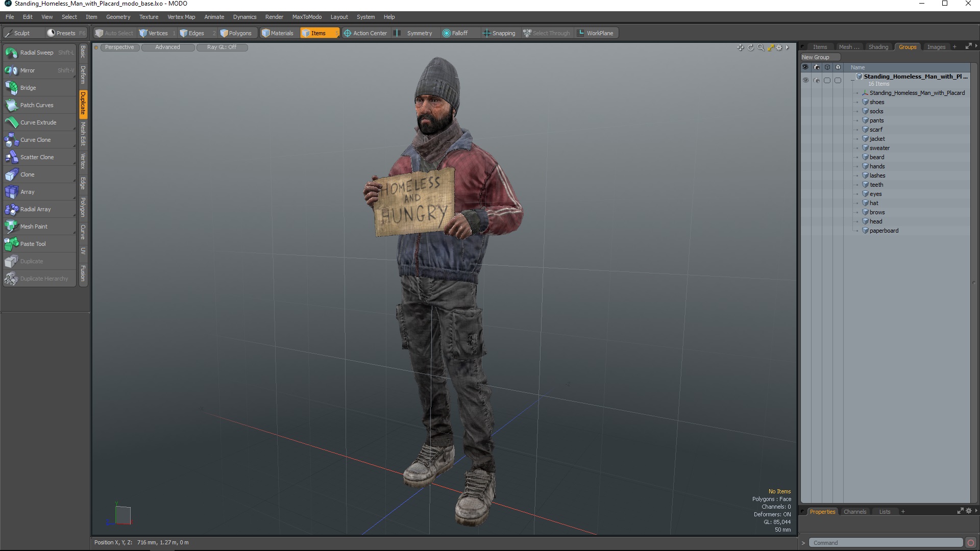Switch to Vertices selection mode
This screenshot has height=551, width=980.
(157, 33)
